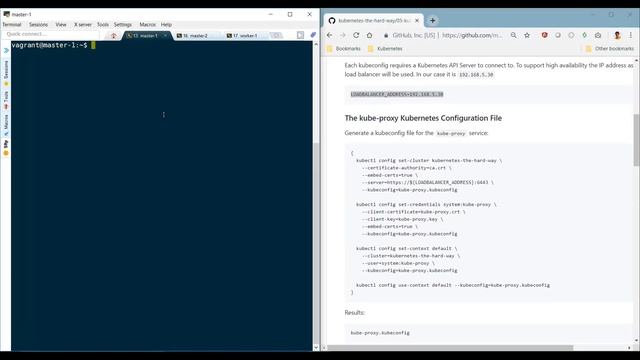Viewport: 640px width, 360px height.
Task: Open the Macros menu
Action: [147, 24]
